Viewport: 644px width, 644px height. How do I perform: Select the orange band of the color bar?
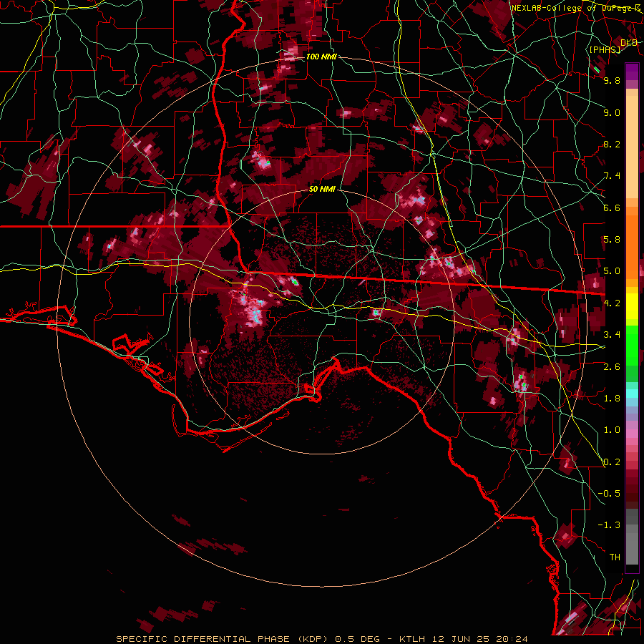(x=632, y=243)
